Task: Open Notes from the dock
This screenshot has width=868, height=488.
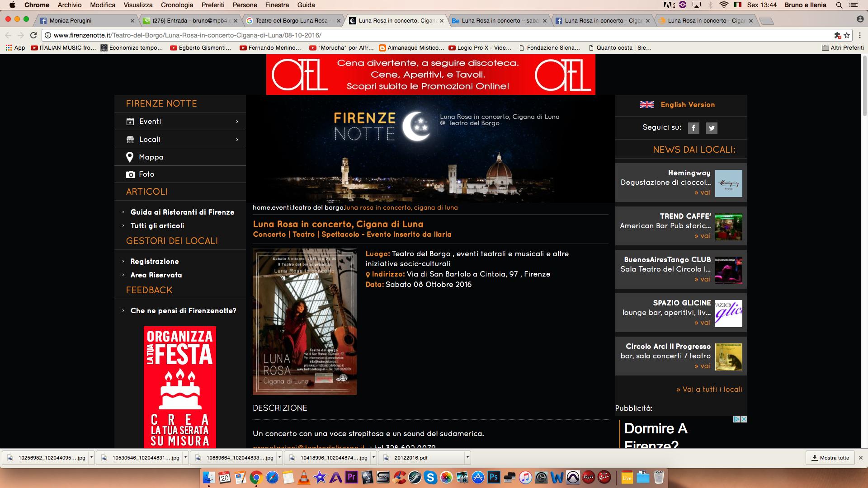Action: coord(288,477)
